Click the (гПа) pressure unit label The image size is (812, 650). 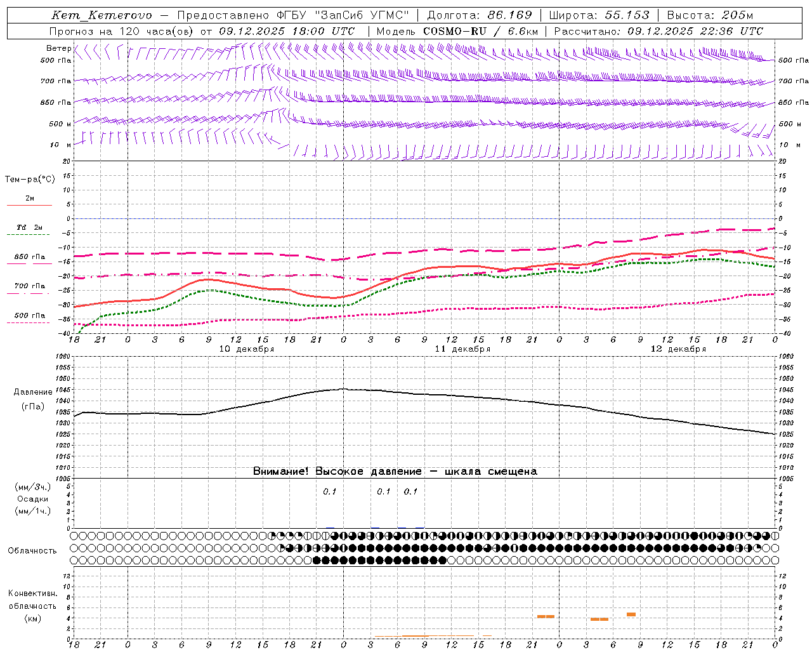click(x=33, y=407)
